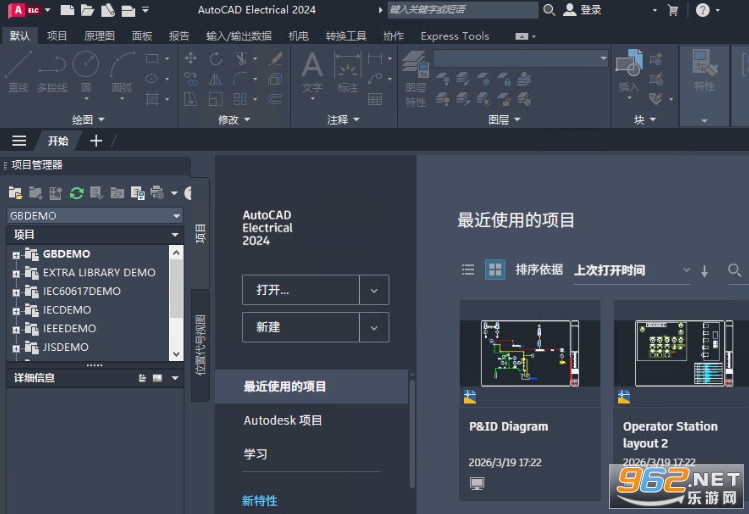Image resolution: width=749 pixels, height=514 pixels.
Task: Select Autodesk 项目 in start sidebar
Action: pyautogui.click(x=283, y=420)
